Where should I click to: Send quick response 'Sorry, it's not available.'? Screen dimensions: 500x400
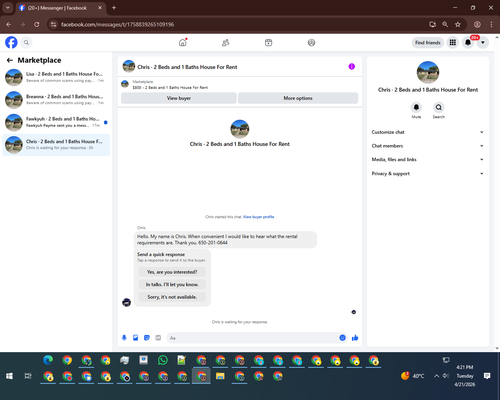pyautogui.click(x=172, y=297)
